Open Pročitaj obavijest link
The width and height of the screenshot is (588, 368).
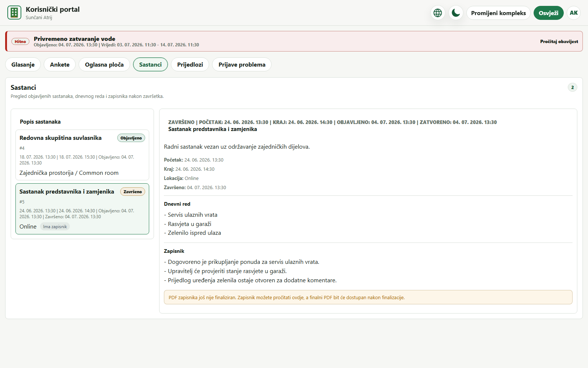click(559, 42)
